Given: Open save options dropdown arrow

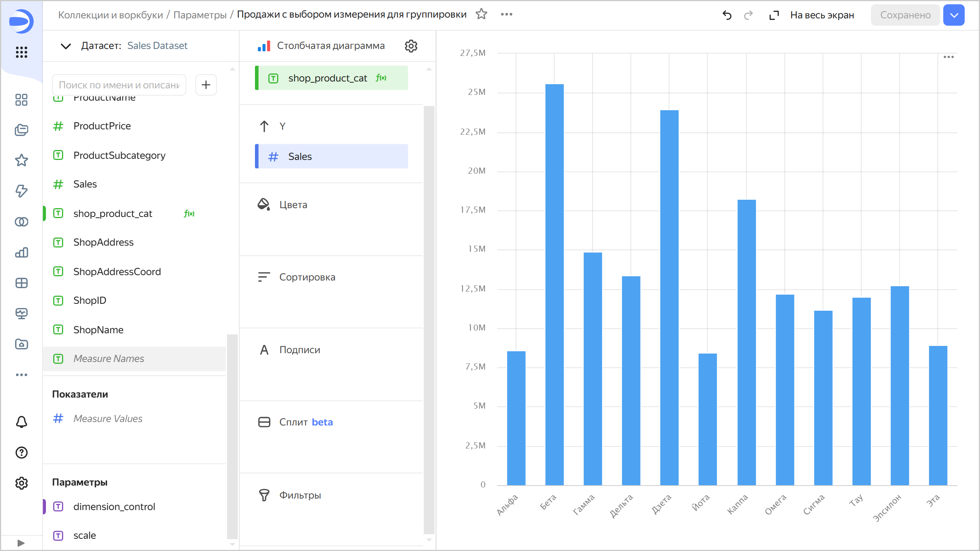Looking at the screenshot, I should (954, 15).
